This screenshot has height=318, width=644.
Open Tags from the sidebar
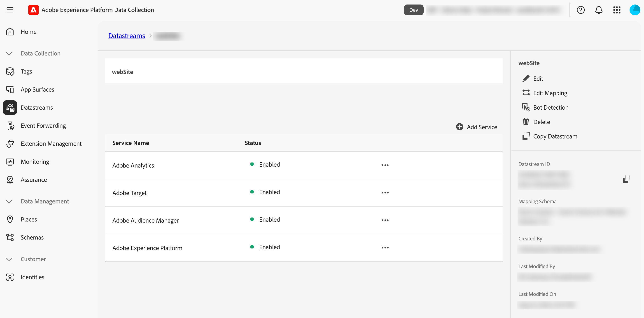tap(26, 72)
